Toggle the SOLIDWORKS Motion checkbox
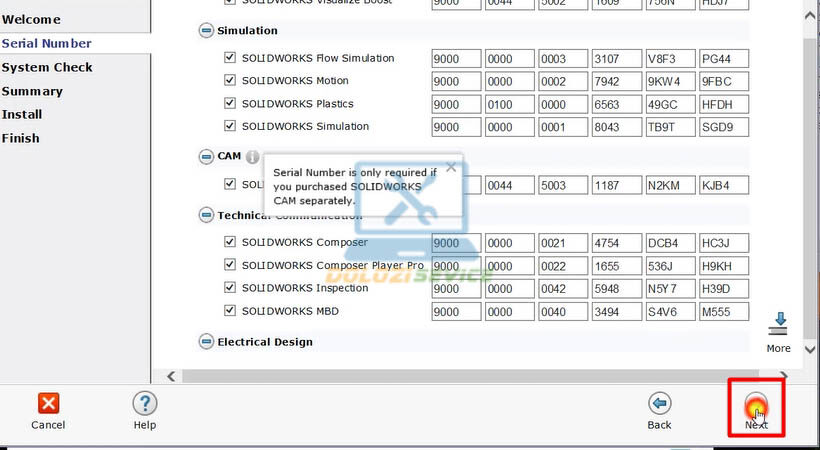Image resolution: width=820 pixels, height=450 pixels. (231, 81)
